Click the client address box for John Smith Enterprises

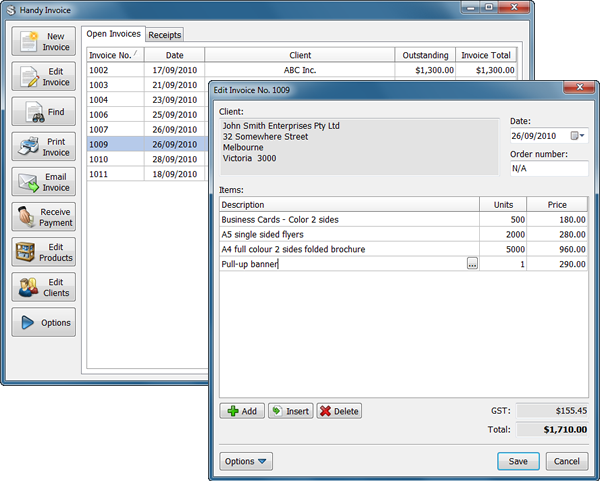360,147
